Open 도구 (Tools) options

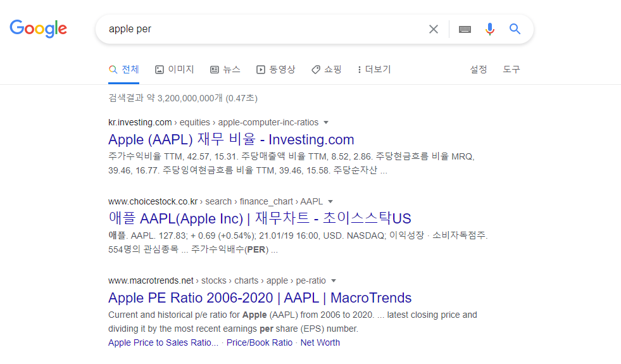tap(511, 70)
